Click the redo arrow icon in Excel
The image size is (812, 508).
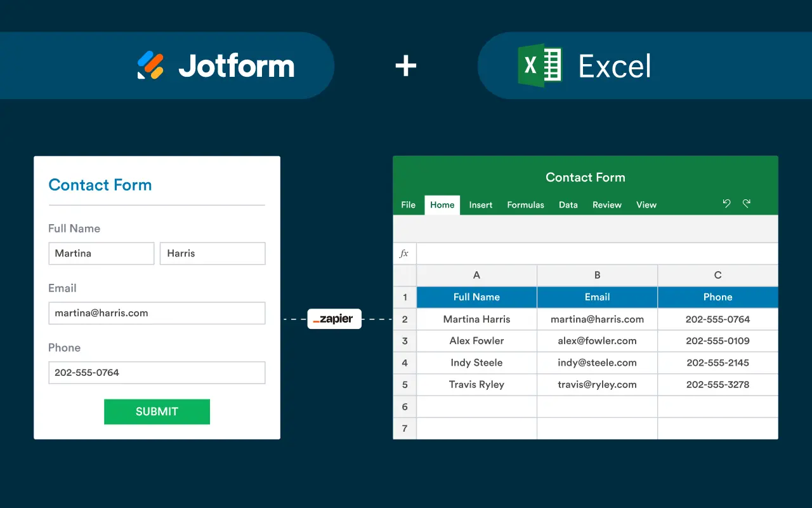747,204
